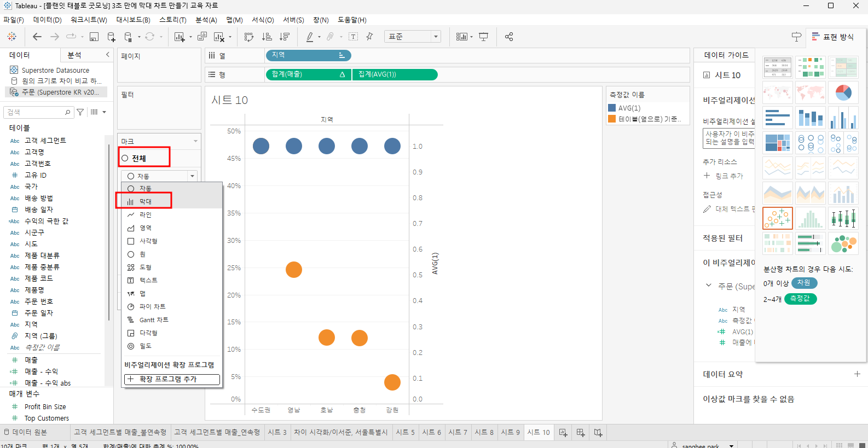Click the fix axes pin icon
This screenshot has height=448, width=868.
click(369, 37)
